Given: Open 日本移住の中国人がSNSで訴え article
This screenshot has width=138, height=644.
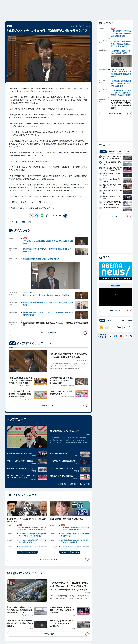Looking at the screenshot, I should (62, 380).
